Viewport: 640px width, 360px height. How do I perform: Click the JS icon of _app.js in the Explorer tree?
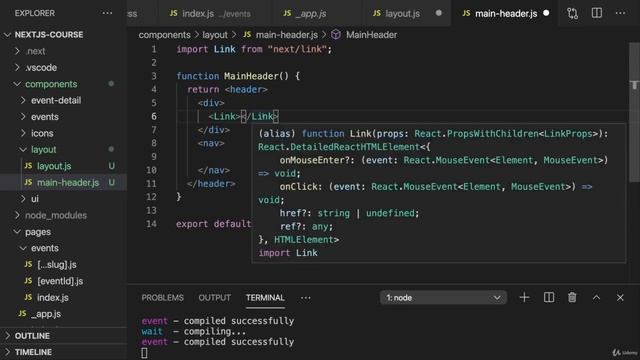(22, 313)
